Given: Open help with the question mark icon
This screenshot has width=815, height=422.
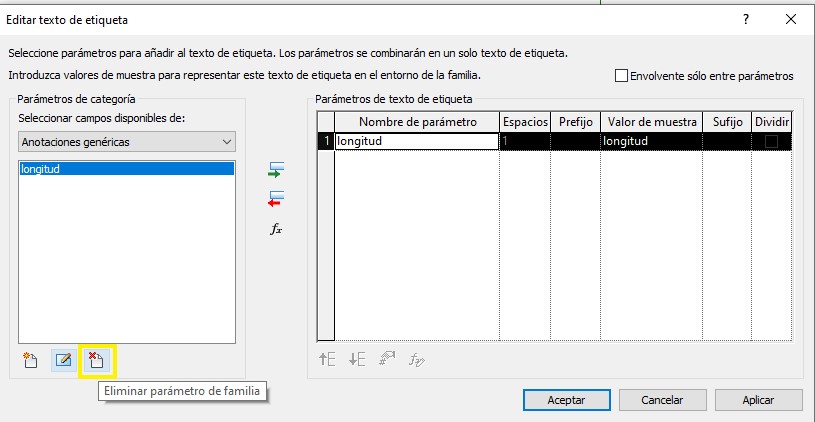Looking at the screenshot, I should click(745, 19).
